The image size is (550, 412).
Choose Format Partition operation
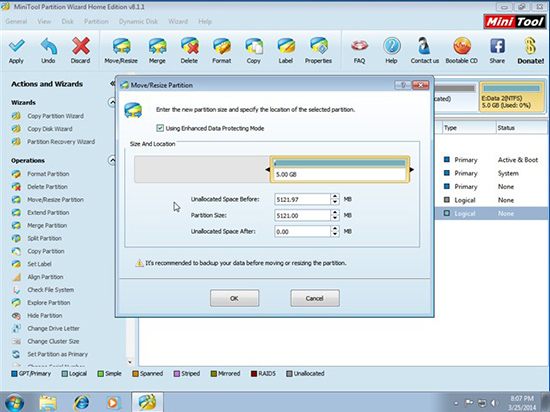click(x=48, y=174)
